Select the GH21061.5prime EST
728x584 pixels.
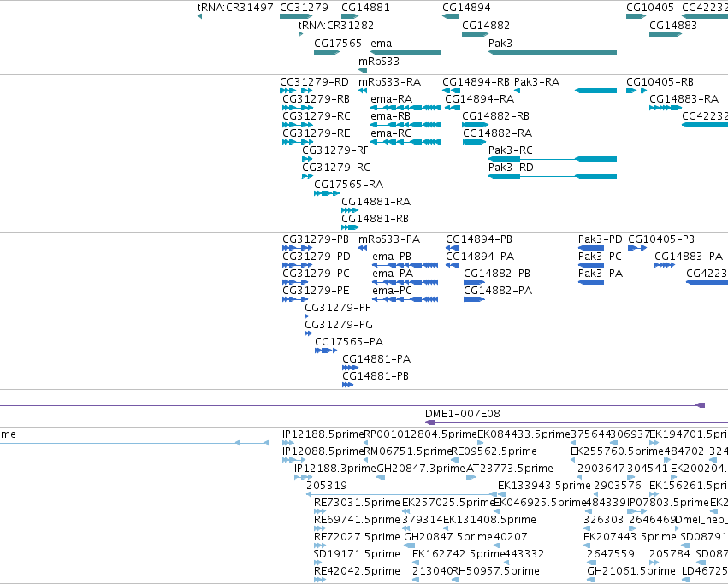click(590, 580)
